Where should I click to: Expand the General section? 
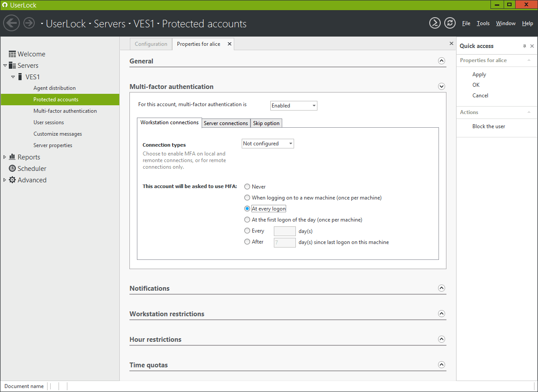coord(442,61)
